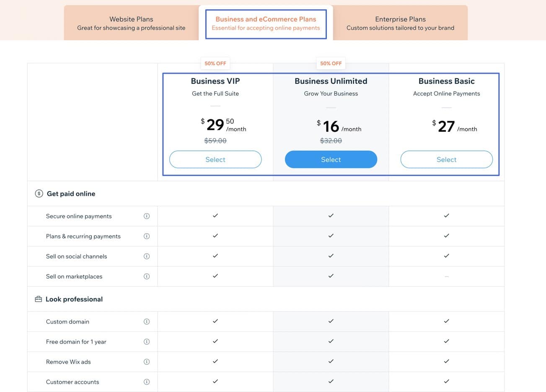The height and width of the screenshot is (392, 546).
Task: Click the dollar icon beside Get paid online
Action: [39, 193]
